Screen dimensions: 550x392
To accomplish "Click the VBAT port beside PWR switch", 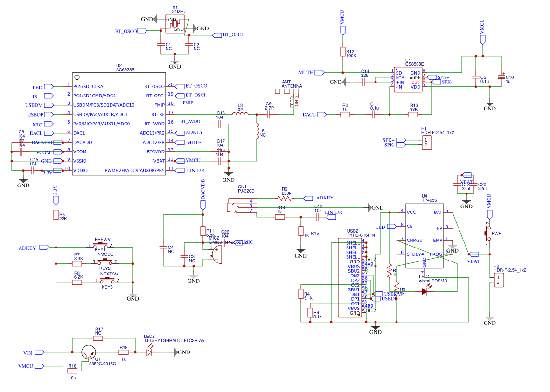I will click(x=473, y=254).
